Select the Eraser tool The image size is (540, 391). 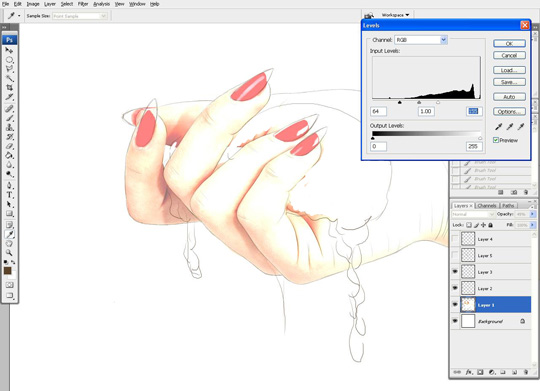pyautogui.click(x=9, y=146)
